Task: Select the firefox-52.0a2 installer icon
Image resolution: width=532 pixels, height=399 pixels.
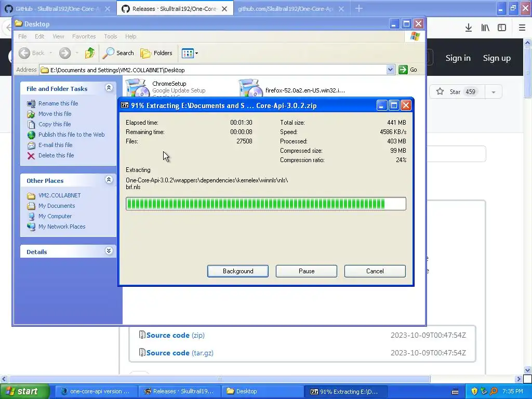Action: pos(251,88)
